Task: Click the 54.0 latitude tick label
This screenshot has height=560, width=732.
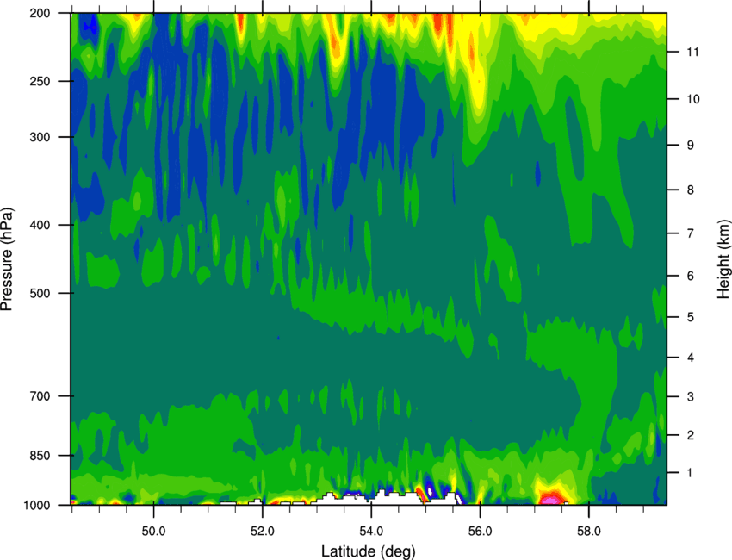Action: (x=371, y=532)
